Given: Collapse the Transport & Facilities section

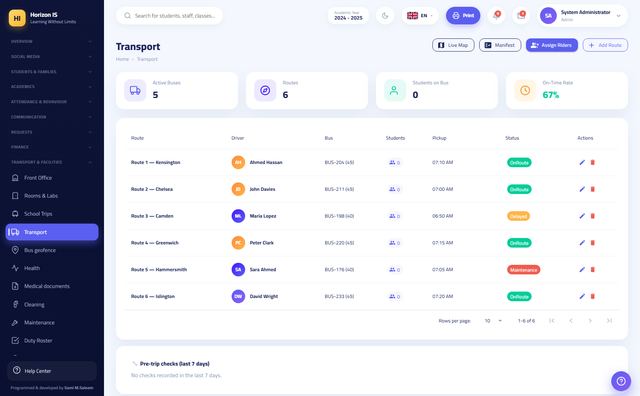Looking at the screenshot, I should pos(52,162).
